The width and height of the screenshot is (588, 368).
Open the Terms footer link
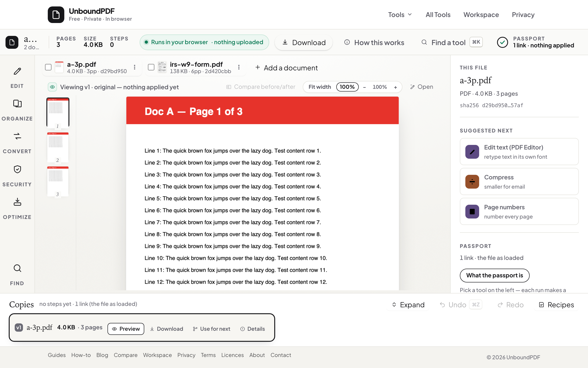coord(208,355)
